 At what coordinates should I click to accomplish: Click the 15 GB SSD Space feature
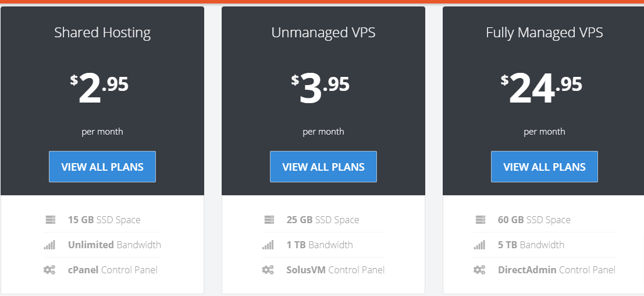(x=104, y=220)
